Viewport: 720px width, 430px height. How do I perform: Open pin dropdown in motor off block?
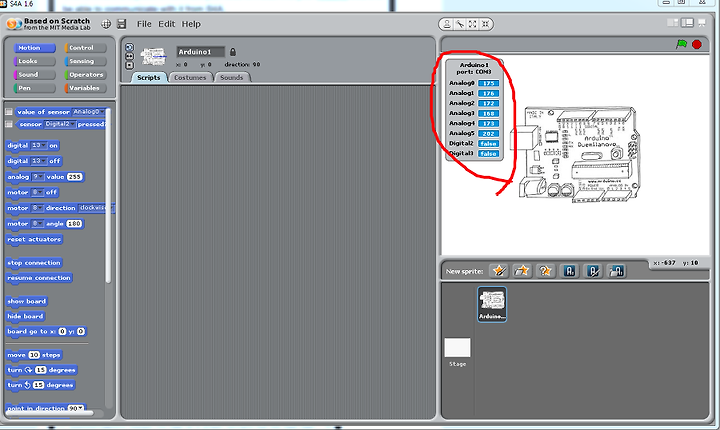[x=37, y=192]
